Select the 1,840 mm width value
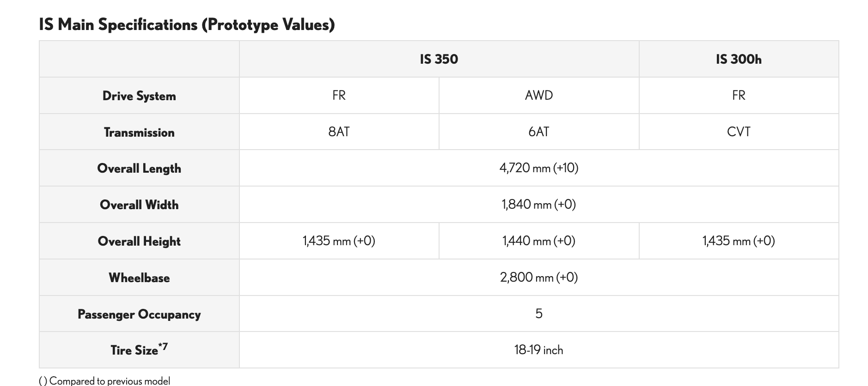Image resolution: width=868 pixels, height=386 pixels. [538, 204]
